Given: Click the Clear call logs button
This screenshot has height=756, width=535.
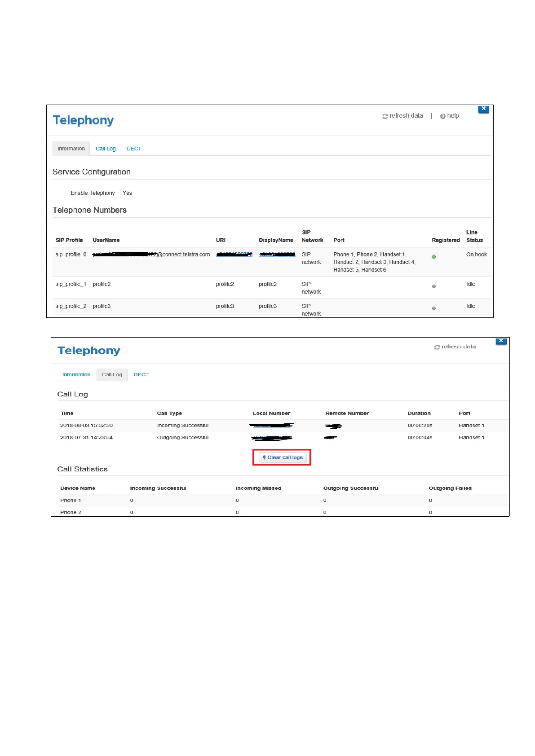Looking at the screenshot, I should pos(283,457).
